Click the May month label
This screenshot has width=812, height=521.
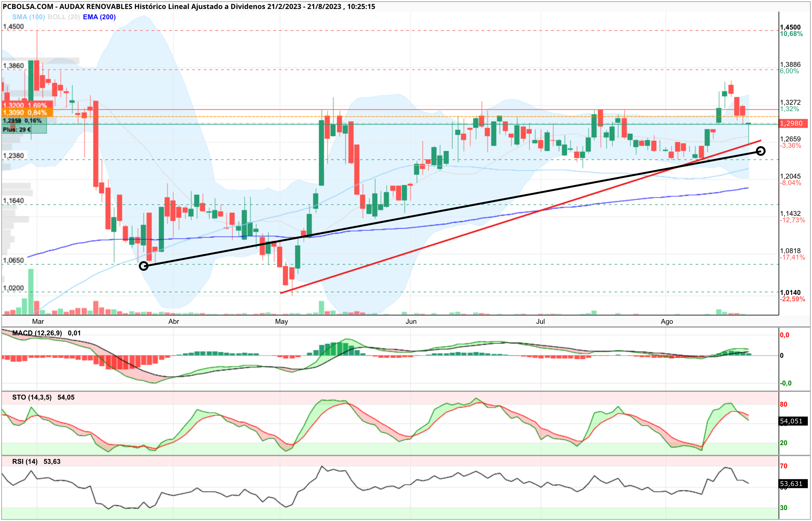click(x=282, y=322)
